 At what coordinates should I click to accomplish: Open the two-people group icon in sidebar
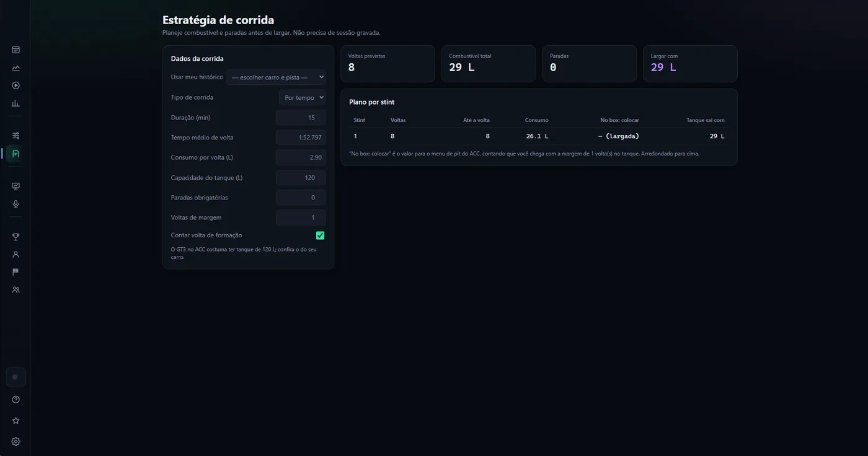(x=15, y=290)
